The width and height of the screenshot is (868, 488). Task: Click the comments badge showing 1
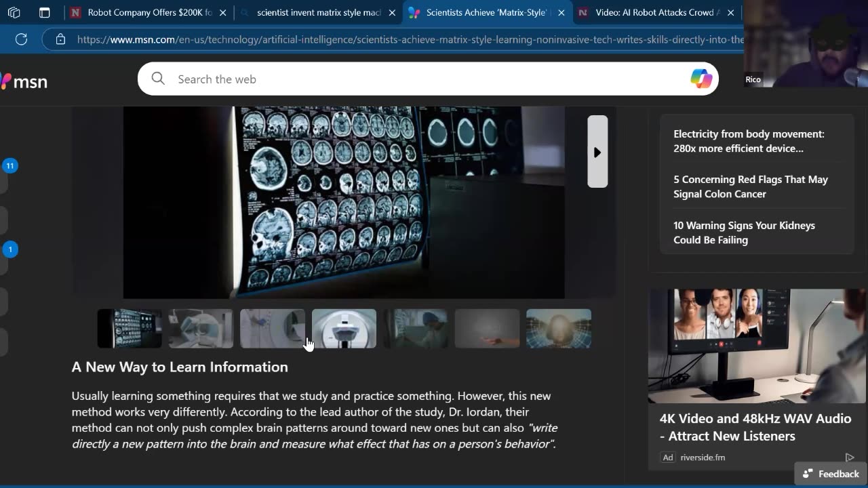(x=9, y=249)
